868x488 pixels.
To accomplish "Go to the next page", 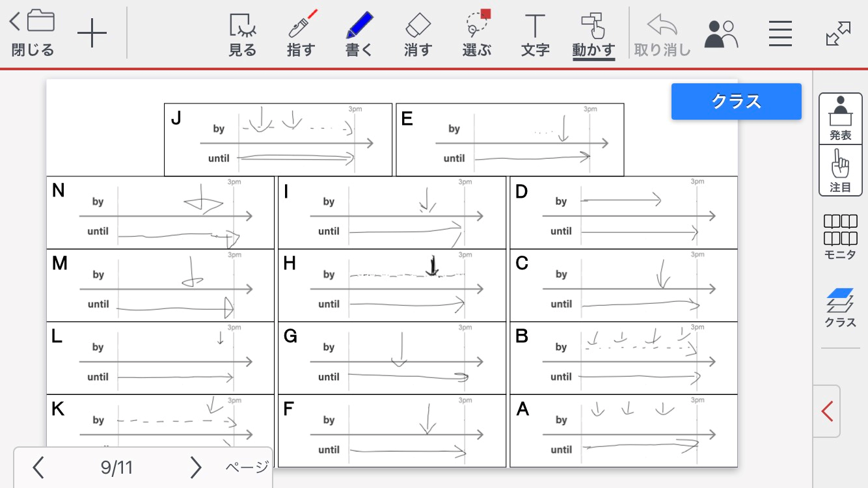I will 195,467.
